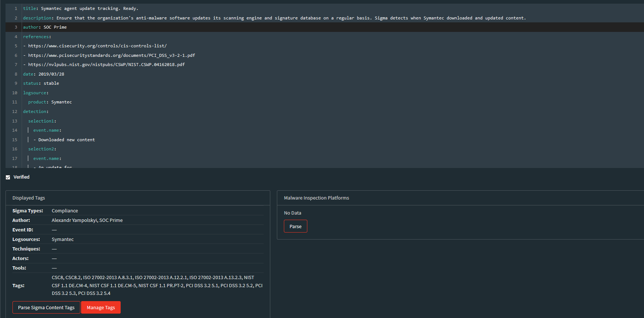Viewport: 644px width, 318px height.
Task: Click the nvlpubs.nist.gov reference URL
Action: 106,65
